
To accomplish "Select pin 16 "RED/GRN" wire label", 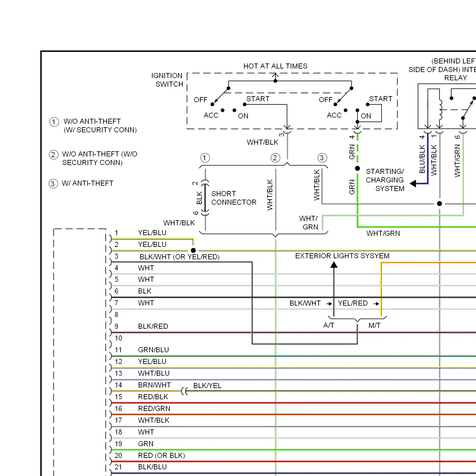I will (x=154, y=408).
